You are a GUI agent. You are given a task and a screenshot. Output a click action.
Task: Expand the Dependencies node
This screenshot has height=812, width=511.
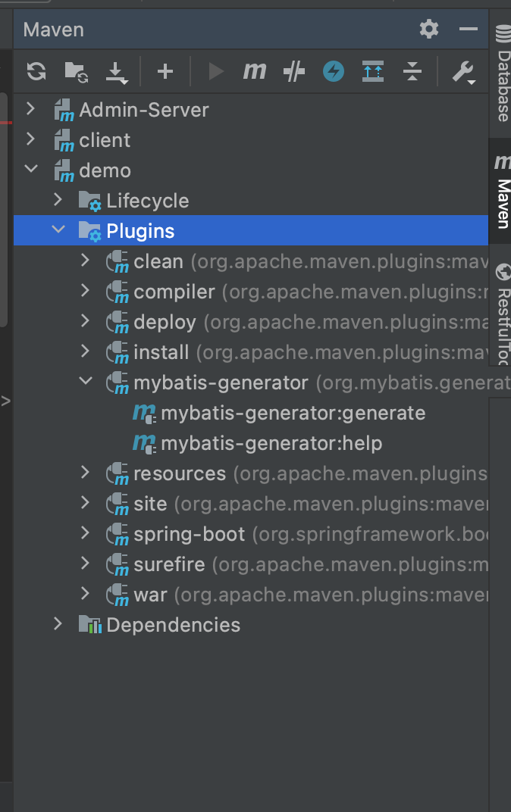[x=58, y=623]
